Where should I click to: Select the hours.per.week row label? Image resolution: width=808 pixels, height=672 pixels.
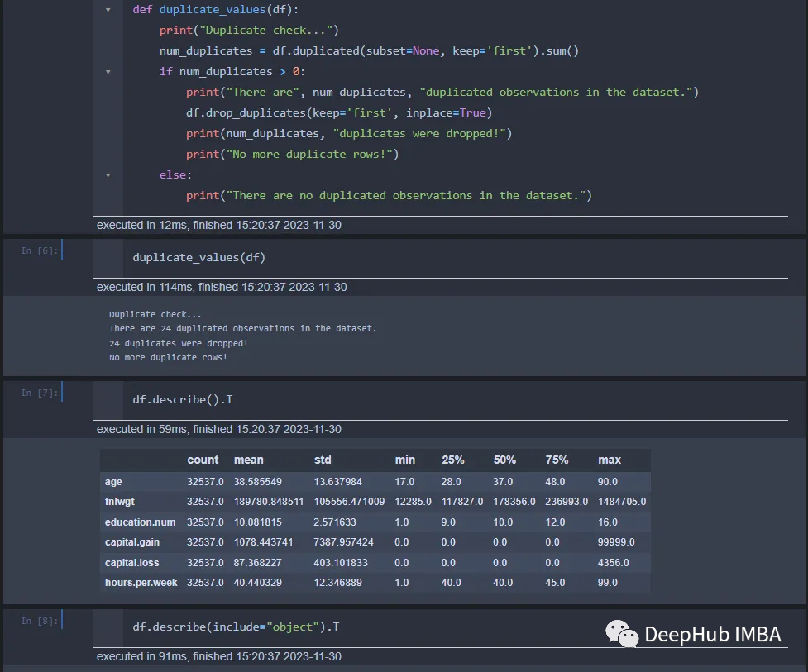pyautogui.click(x=141, y=583)
